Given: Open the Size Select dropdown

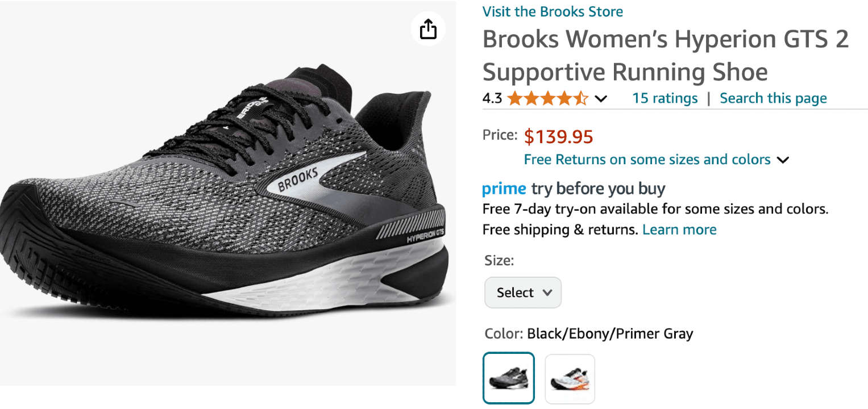Looking at the screenshot, I should click(523, 293).
